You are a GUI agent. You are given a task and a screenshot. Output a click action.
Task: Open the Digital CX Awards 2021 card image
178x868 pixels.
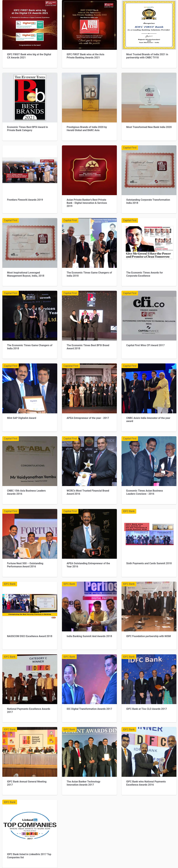30,25
